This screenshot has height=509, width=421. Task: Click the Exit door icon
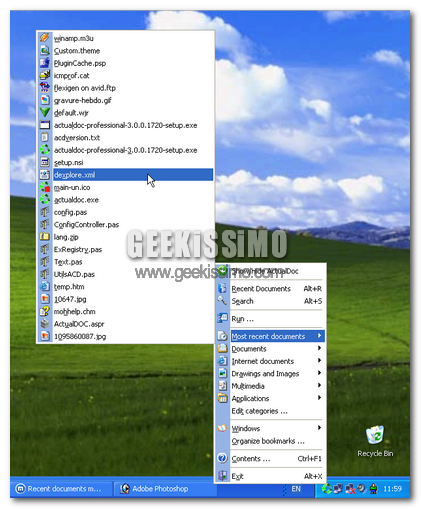tap(222, 476)
